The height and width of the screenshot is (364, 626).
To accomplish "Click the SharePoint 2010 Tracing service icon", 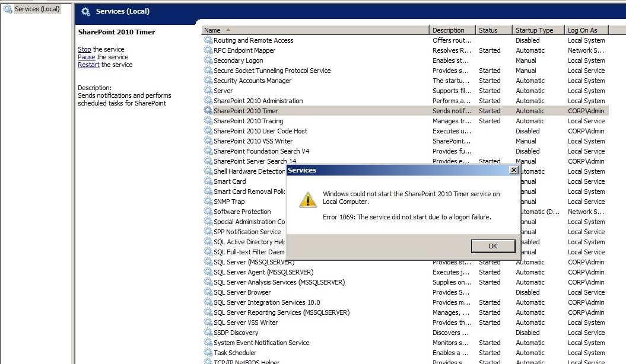I will (208, 120).
